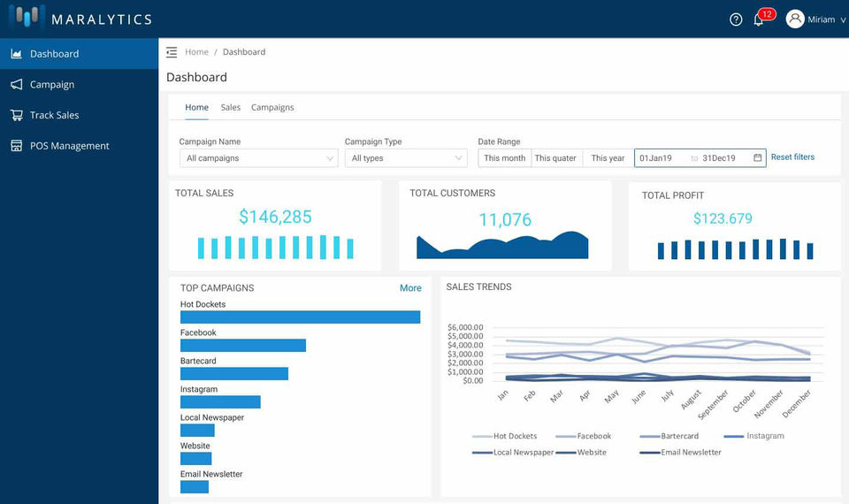
Task: Click the Maralytics logo icon
Action: [27, 18]
